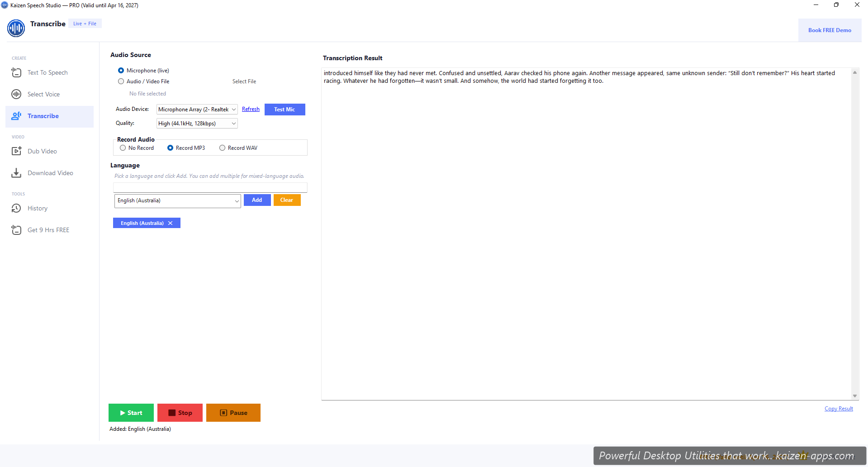Open the Dub Video feature

42,151
